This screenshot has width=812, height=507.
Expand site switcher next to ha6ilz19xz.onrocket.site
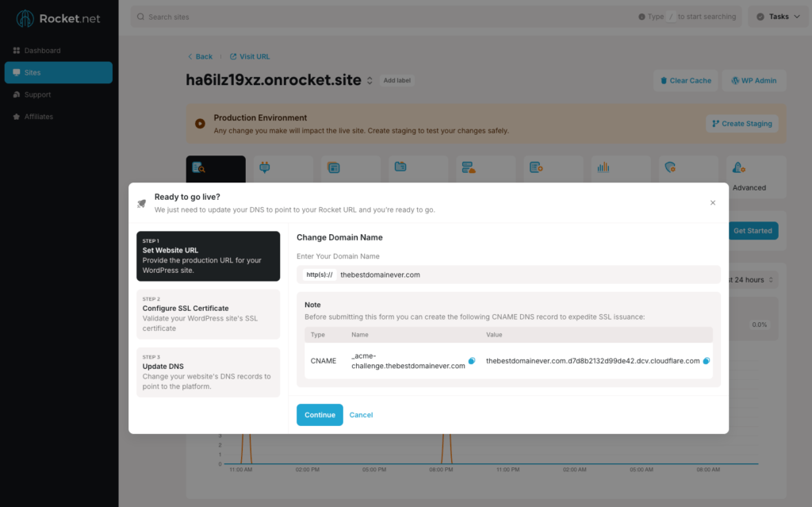pos(370,81)
